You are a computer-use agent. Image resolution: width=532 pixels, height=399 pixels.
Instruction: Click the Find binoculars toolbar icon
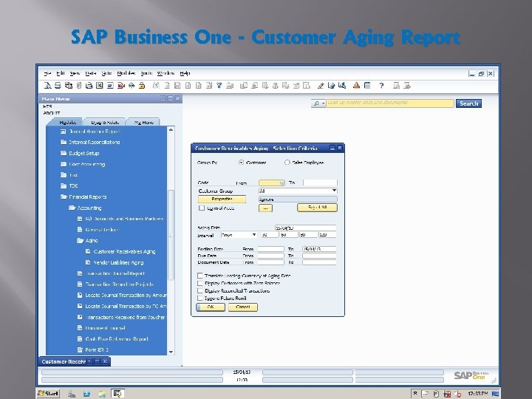[156, 86]
